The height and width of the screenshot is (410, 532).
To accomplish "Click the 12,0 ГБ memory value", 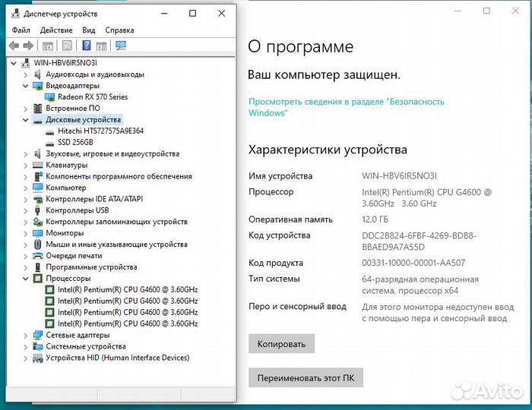I will click(375, 219).
